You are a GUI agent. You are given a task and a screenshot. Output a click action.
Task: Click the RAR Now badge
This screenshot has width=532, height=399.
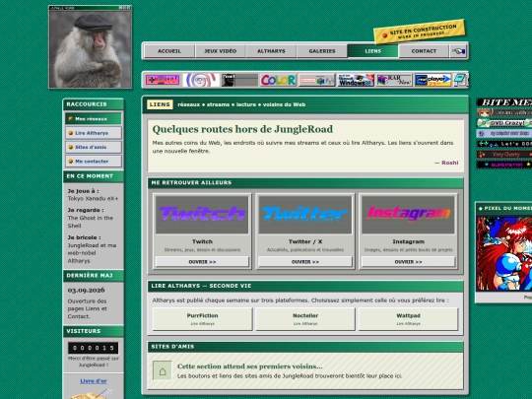coord(394,80)
